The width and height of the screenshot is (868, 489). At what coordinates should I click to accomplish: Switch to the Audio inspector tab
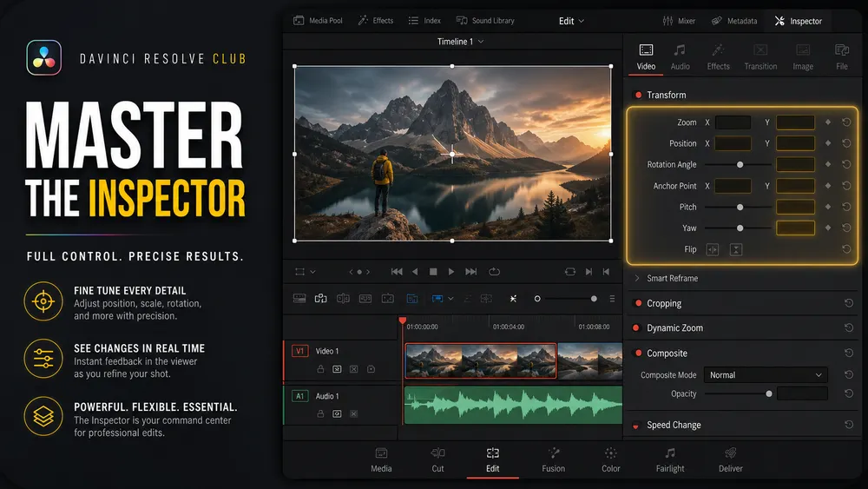pyautogui.click(x=680, y=57)
